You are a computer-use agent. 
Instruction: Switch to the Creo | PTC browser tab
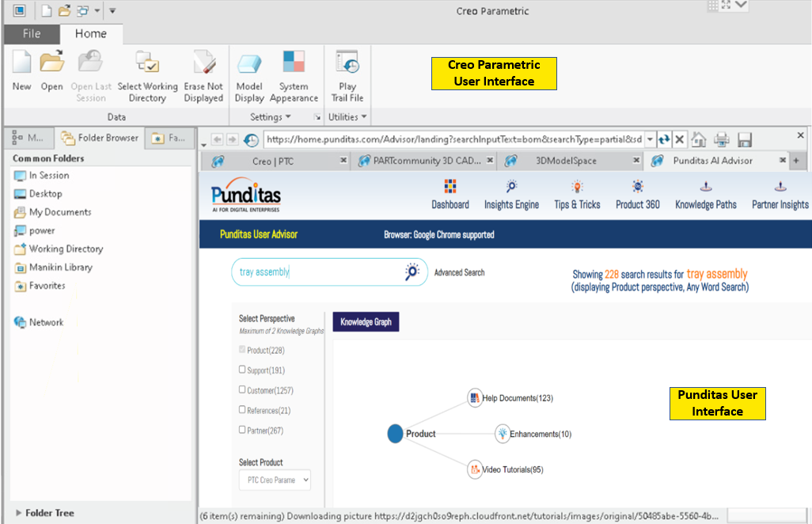pyautogui.click(x=273, y=161)
